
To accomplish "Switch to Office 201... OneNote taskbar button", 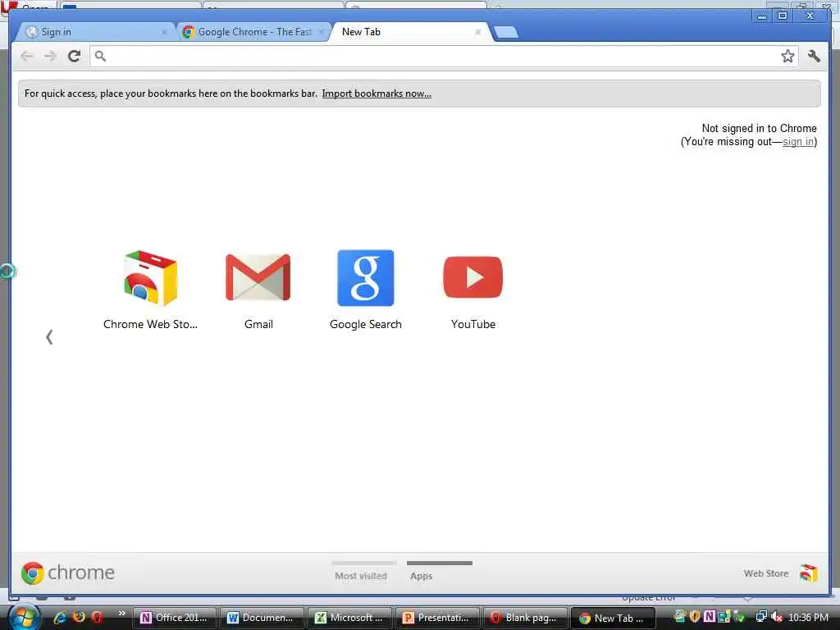I will tap(174, 618).
